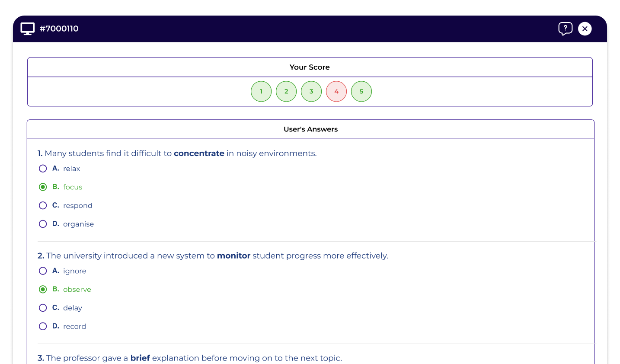Click the bold word 'concentrate' in question 1

click(199, 153)
